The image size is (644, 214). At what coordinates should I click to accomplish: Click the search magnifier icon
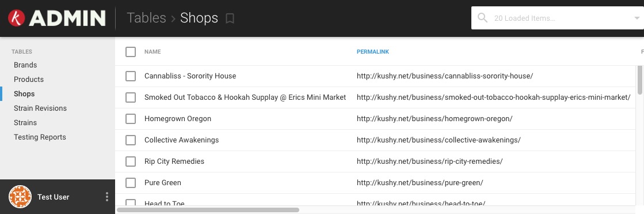483,18
